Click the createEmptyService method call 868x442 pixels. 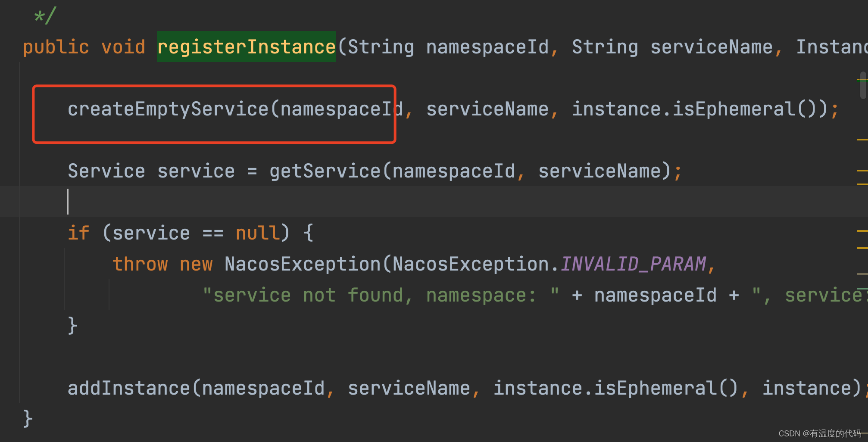tap(168, 109)
